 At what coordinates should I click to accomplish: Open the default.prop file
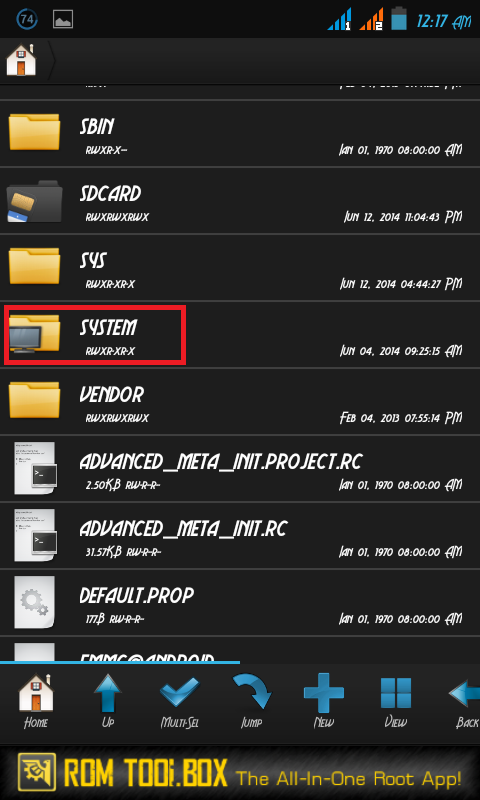click(x=240, y=603)
